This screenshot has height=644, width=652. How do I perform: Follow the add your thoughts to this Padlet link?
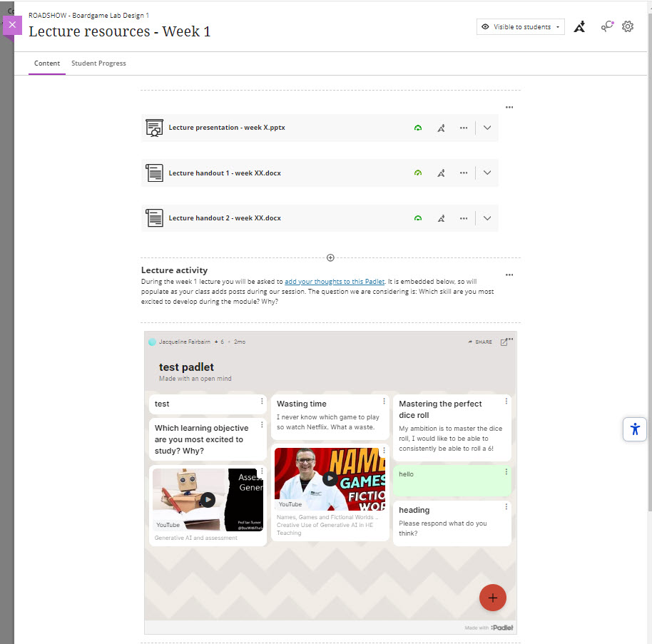tap(335, 281)
